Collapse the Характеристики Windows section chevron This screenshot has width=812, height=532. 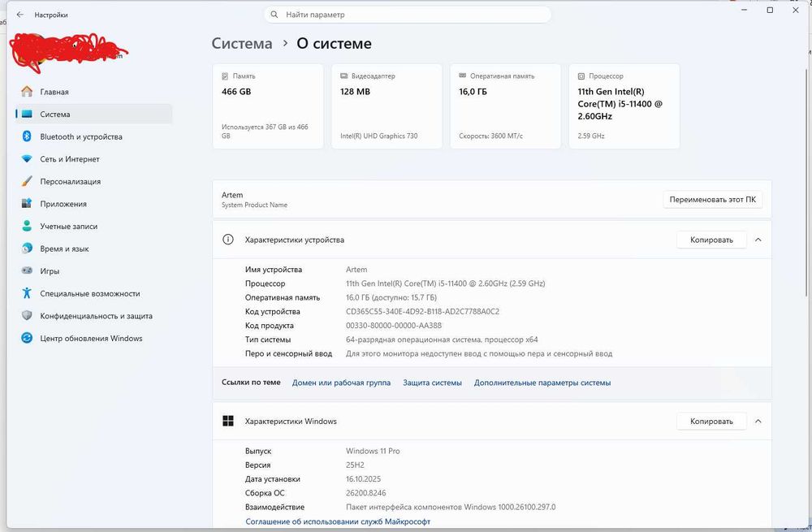(x=758, y=422)
